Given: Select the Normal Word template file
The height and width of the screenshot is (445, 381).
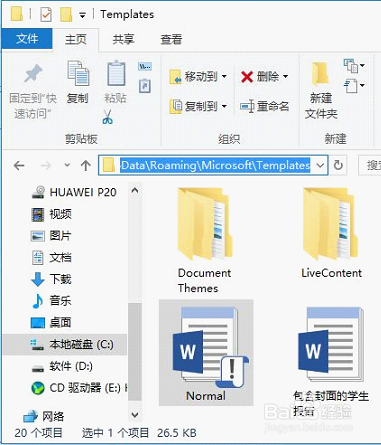Looking at the screenshot, I should [x=206, y=353].
